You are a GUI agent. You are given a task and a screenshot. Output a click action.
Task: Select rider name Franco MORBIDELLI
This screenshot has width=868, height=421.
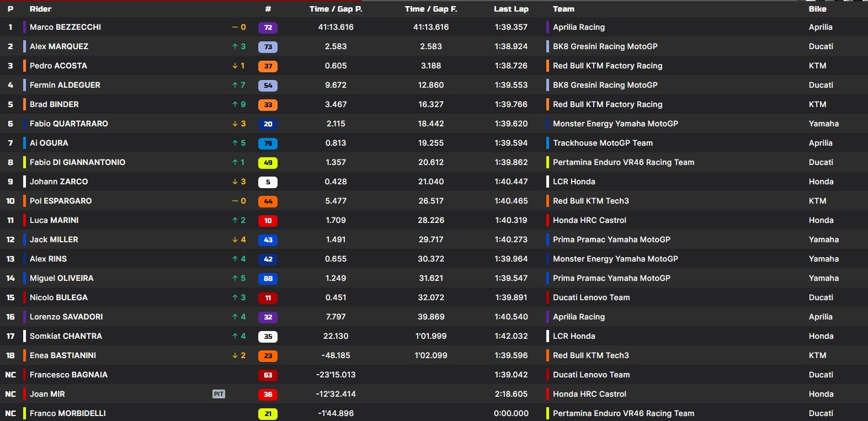pyautogui.click(x=68, y=413)
